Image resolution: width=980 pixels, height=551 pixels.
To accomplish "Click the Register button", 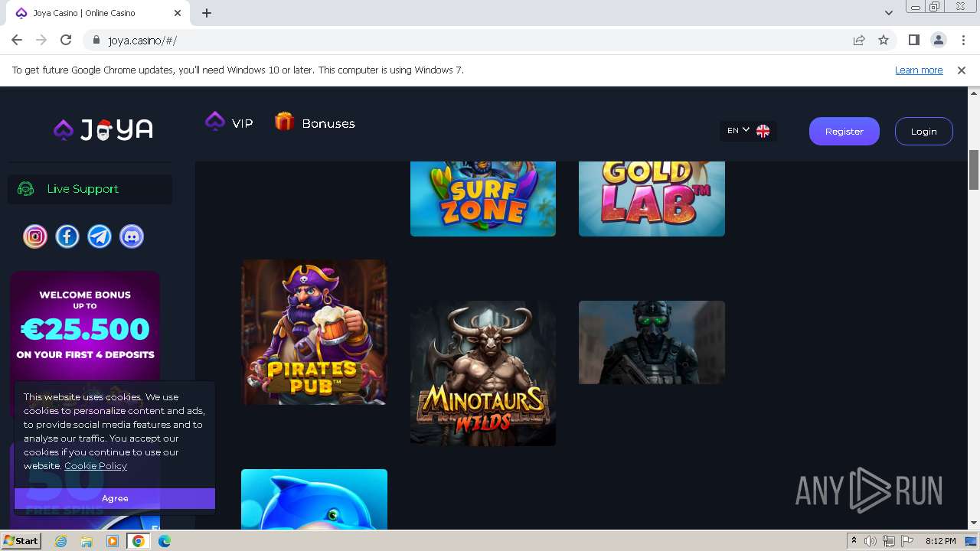I will tap(844, 131).
